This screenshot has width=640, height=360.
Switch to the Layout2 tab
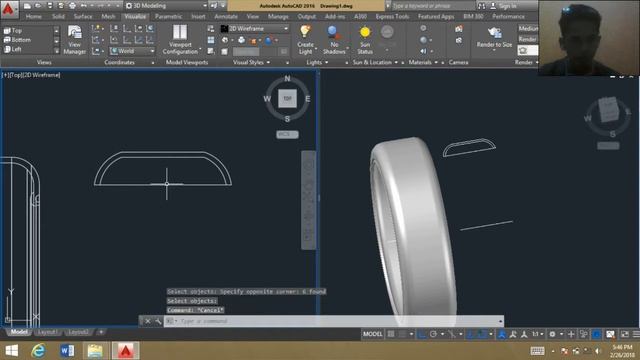[x=78, y=332]
